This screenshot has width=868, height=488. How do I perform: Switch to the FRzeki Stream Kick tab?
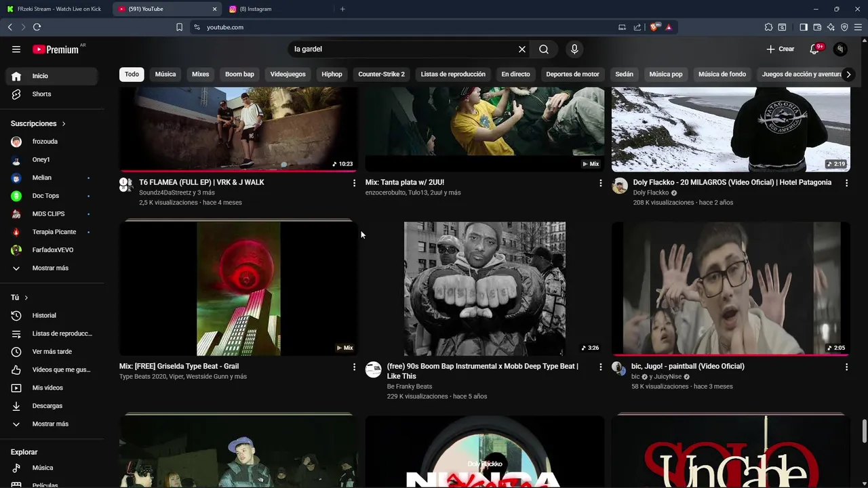click(57, 9)
